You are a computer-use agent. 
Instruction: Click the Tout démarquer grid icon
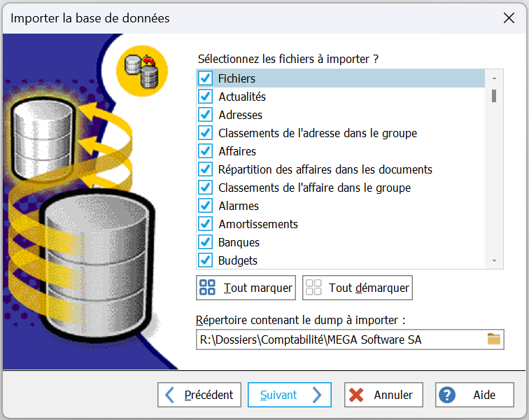tap(313, 288)
